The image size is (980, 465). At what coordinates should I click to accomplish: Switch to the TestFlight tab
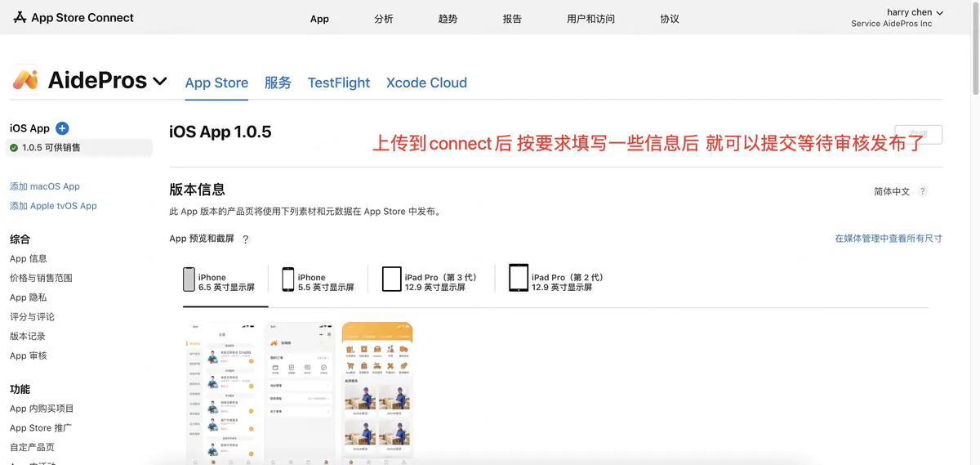tap(339, 83)
